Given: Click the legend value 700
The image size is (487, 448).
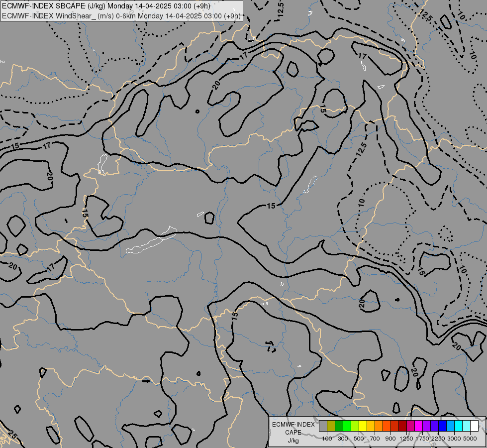Looking at the screenshot, I should point(375,439).
